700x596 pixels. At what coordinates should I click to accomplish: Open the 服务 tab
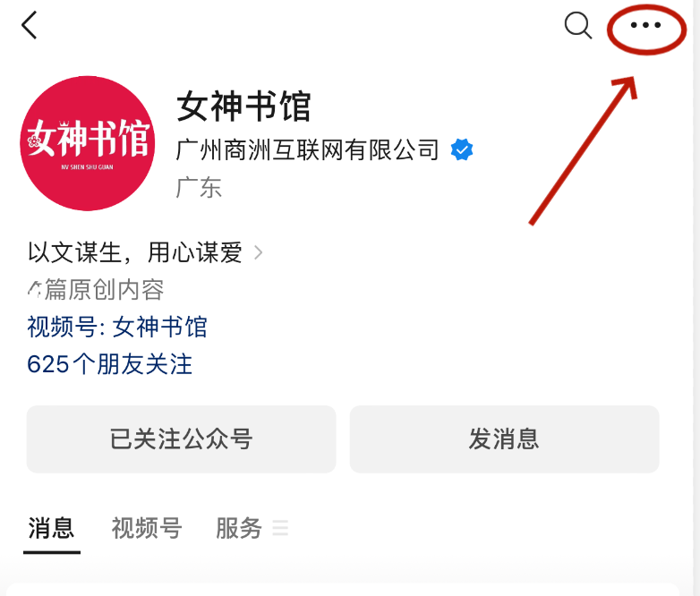tap(239, 528)
